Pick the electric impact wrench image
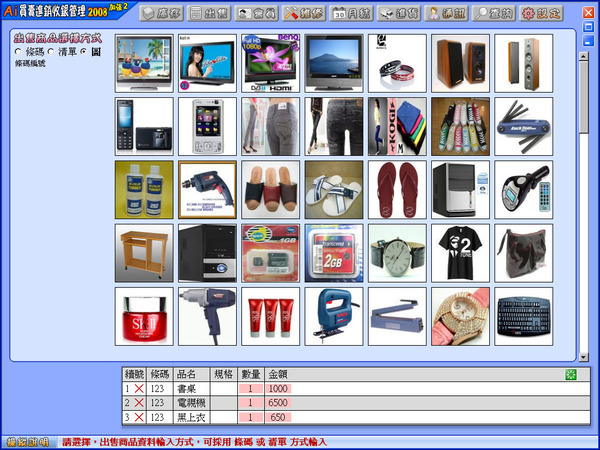Screen dimensions: 600x450 click(207, 316)
